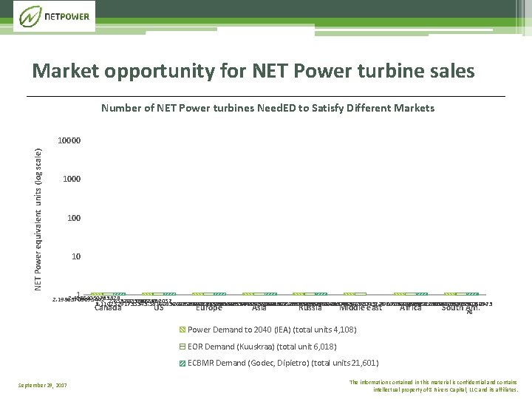Click the Middle East bar group in chart
Image resolution: width=532 pixels, height=399 pixels.
pos(355,294)
